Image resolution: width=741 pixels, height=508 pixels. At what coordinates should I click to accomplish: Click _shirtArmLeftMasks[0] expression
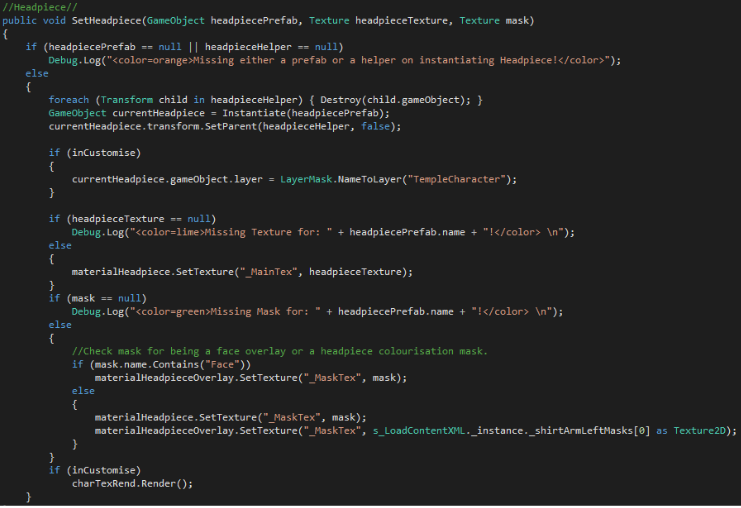click(590, 431)
